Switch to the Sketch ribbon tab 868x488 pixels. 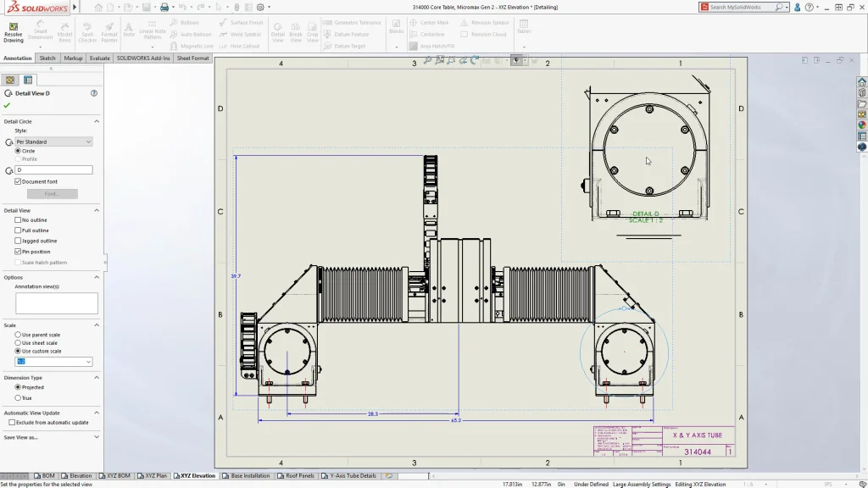pyautogui.click(x=47, y=58)
